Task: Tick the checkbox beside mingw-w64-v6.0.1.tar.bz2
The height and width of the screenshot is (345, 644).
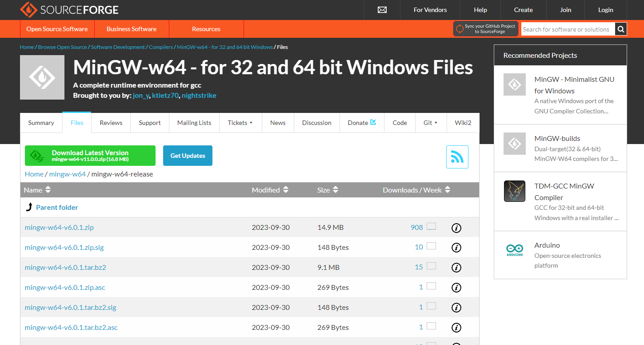Action: tap(431, 266)
